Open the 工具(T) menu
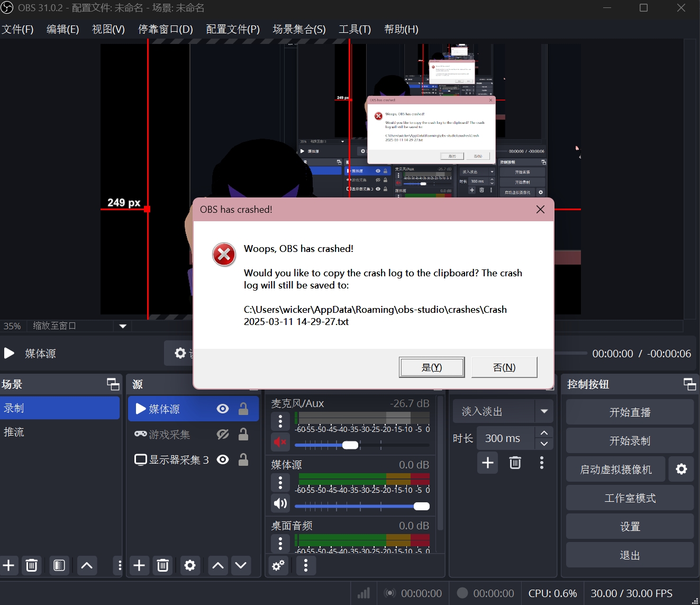Screen dimensions: 700x605 (x=355, y=29)
